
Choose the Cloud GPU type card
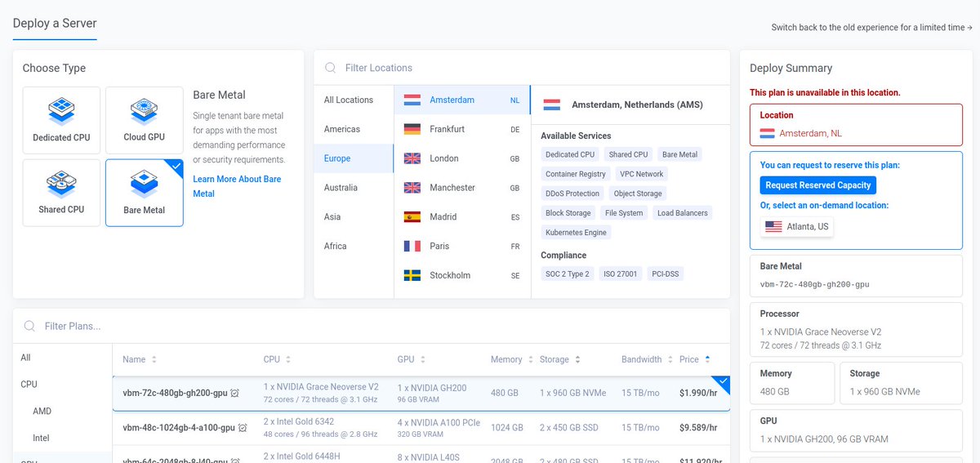[x=145, y=120]
